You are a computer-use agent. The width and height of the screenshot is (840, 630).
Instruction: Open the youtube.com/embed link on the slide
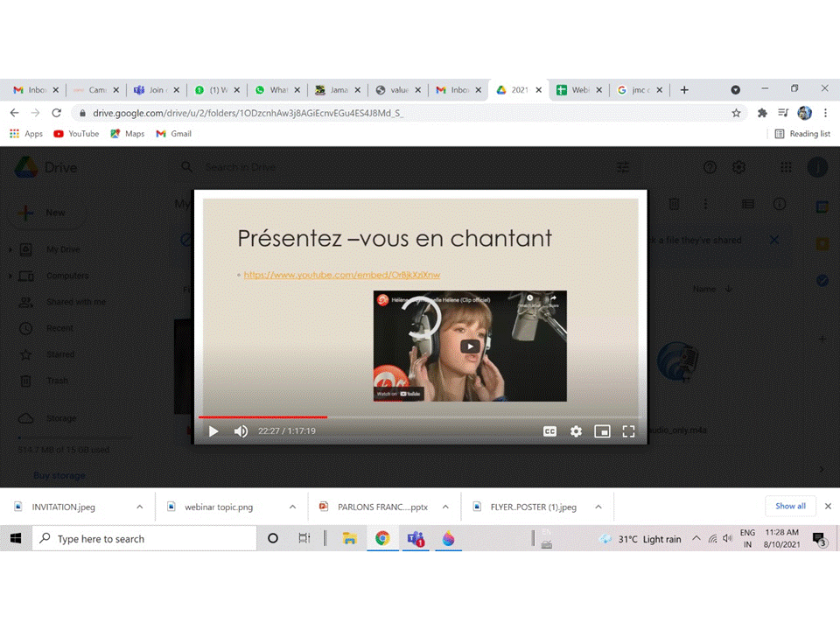(x=342, y=275)
